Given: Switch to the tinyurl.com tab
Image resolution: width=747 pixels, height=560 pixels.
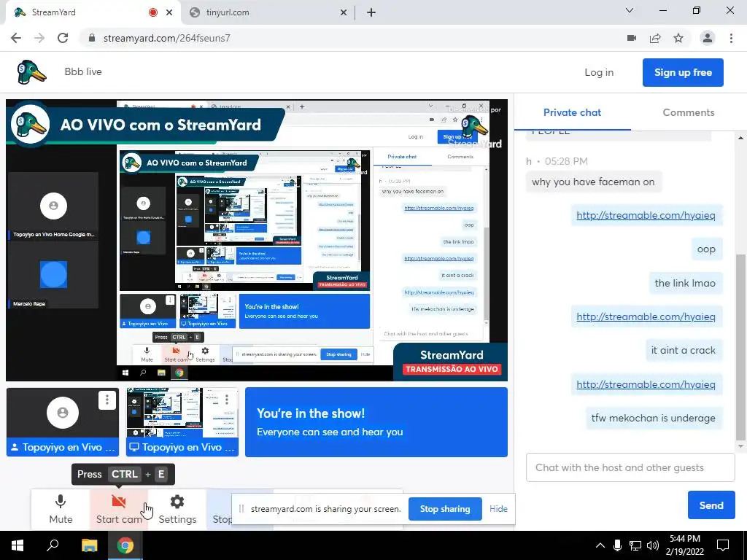Looking at the screenshot, I should 267,12.
